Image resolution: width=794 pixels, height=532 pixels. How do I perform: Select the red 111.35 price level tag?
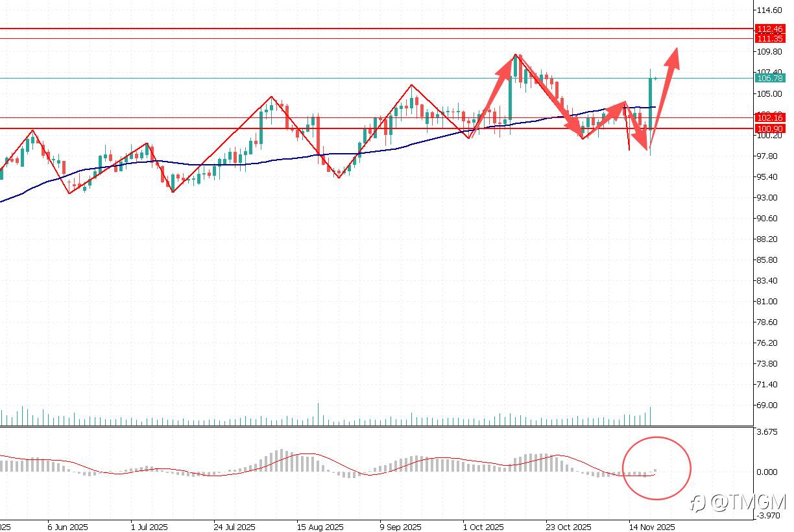coord(771,39)
